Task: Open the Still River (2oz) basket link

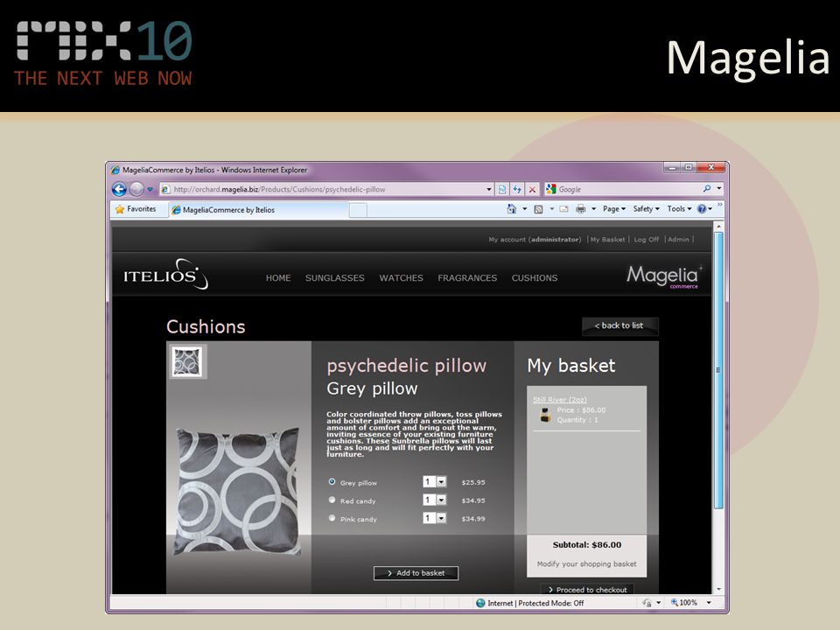Action: pos(560,400)
